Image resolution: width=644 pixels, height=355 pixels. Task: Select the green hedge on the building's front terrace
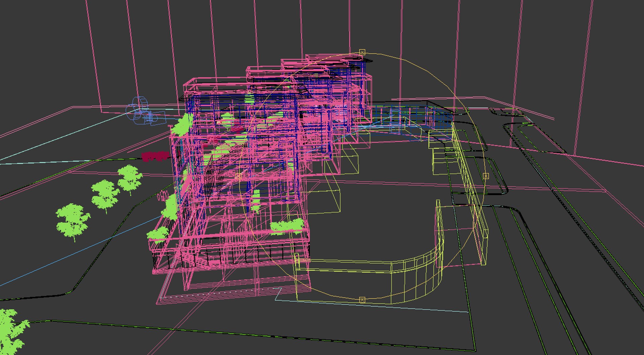point(287,227)
